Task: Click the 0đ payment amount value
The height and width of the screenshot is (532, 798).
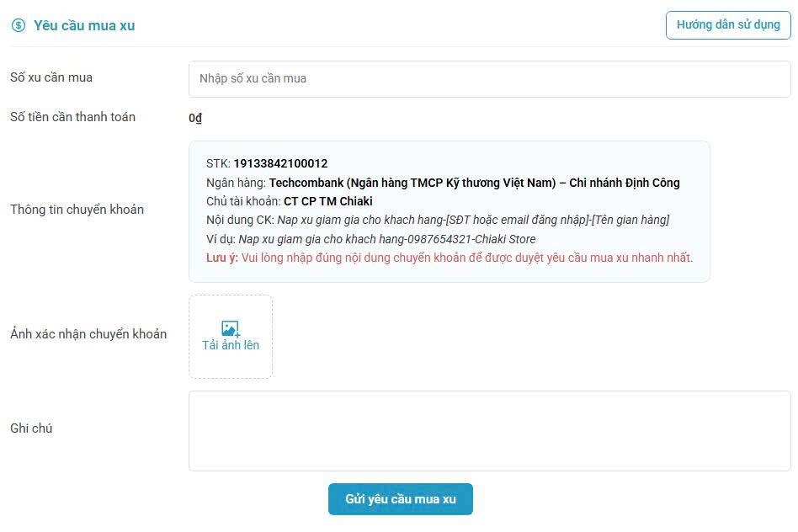Action: [195, 118]
